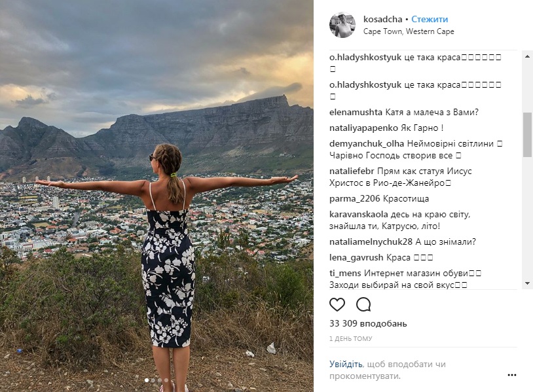Open the ti_mens commenter profile

pyautogui.click(x=346, y=273)
